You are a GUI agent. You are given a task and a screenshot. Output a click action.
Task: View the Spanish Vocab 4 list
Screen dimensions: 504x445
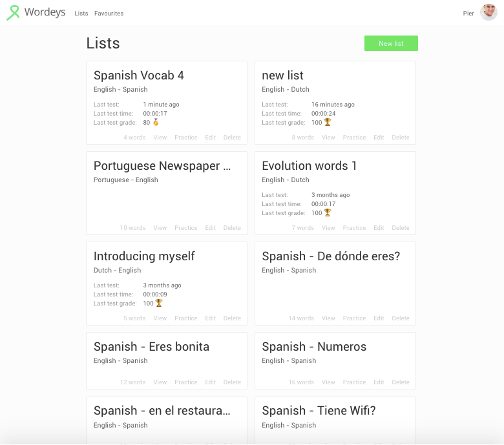coord(160,137)
